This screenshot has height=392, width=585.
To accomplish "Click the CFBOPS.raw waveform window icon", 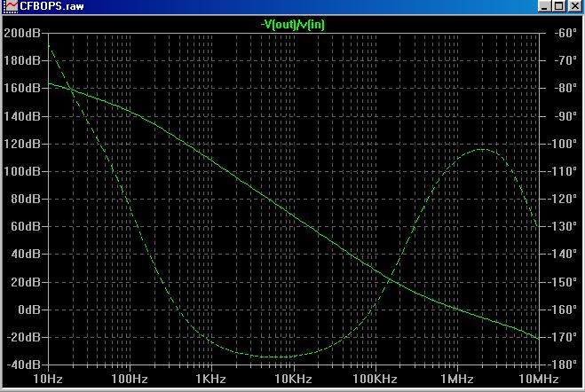I will 10,6.
